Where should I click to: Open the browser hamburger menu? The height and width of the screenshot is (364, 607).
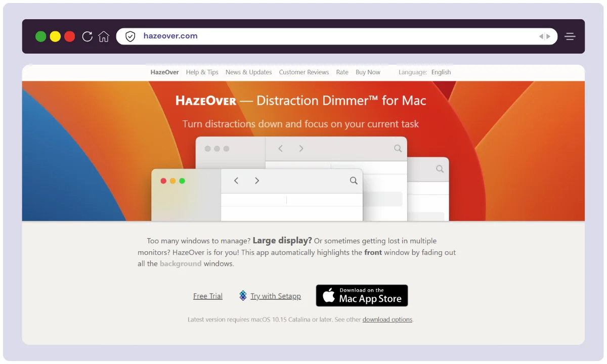click(x=570, y=36)
